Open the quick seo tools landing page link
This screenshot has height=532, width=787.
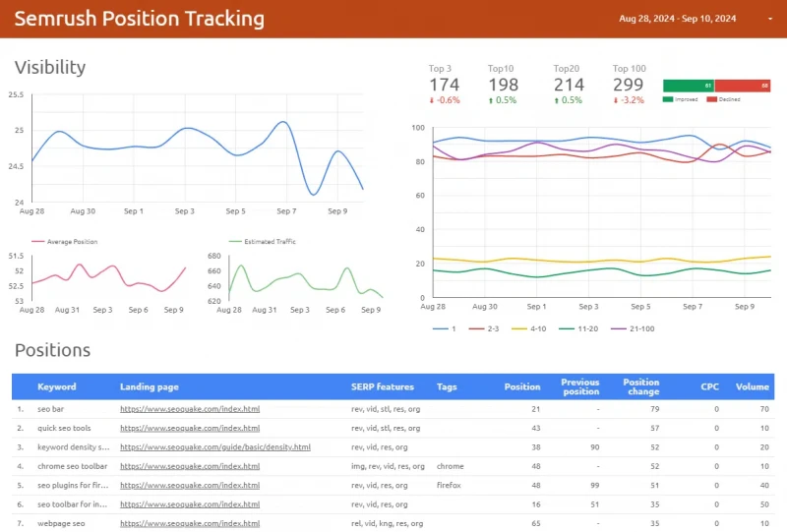tap(190, 428)
